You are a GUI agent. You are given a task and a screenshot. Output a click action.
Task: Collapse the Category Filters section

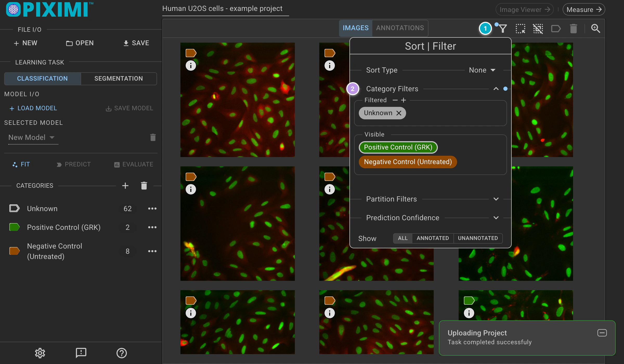pyautogui.click(x=496, y=89)
